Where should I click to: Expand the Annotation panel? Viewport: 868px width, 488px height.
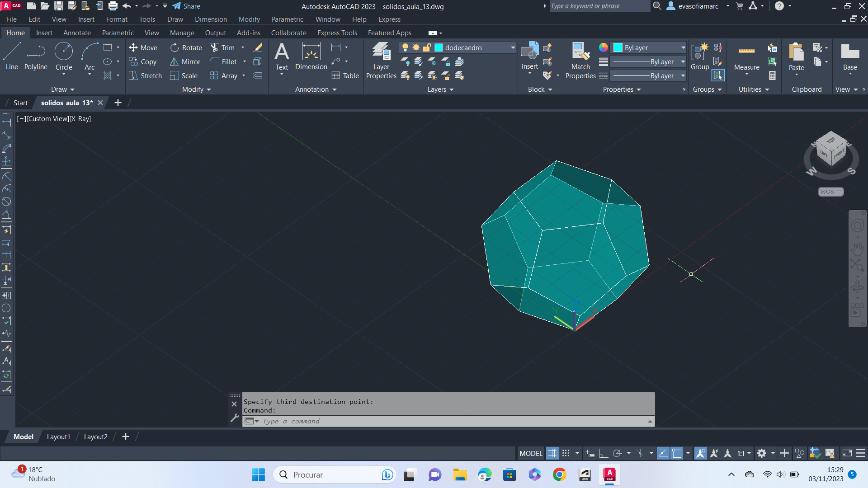[x=316, y=89]
